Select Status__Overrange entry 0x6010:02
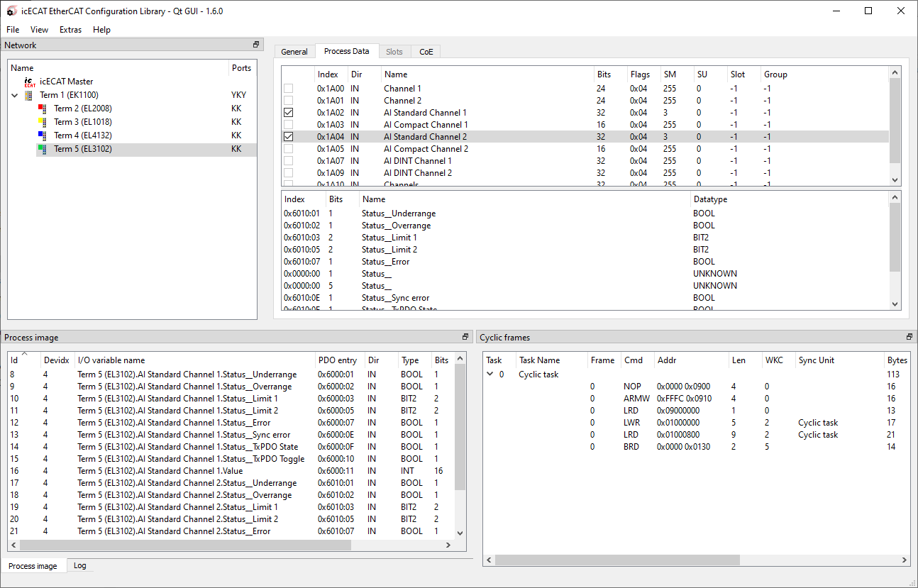The width and height of the screenshot is (918, 588). click(x=585, y=226)
